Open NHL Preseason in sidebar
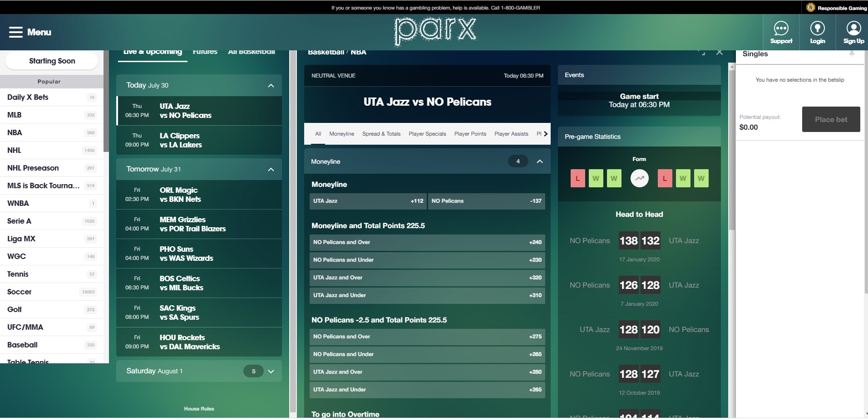 (52, 168)
